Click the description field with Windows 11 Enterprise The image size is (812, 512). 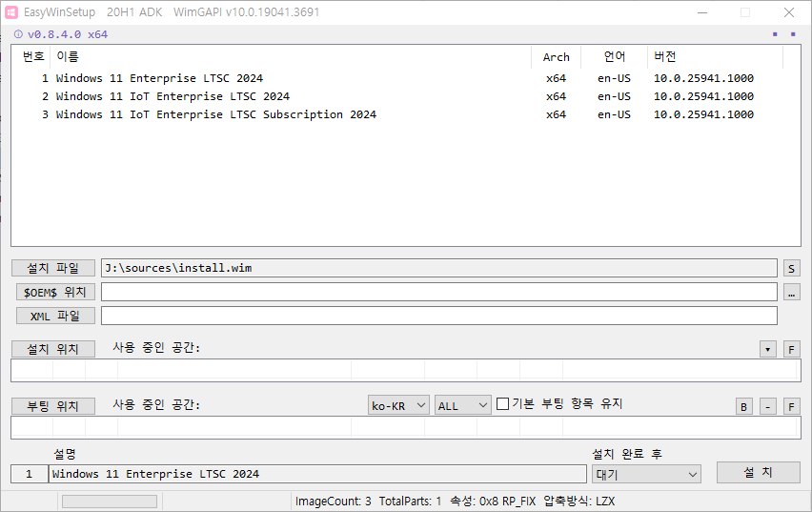tap(317, 474)
